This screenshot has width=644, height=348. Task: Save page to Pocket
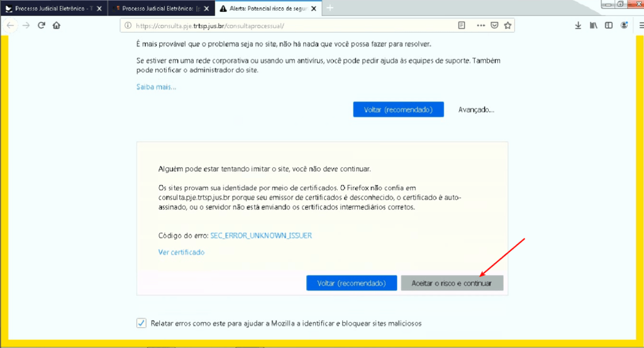pos(494,25)
